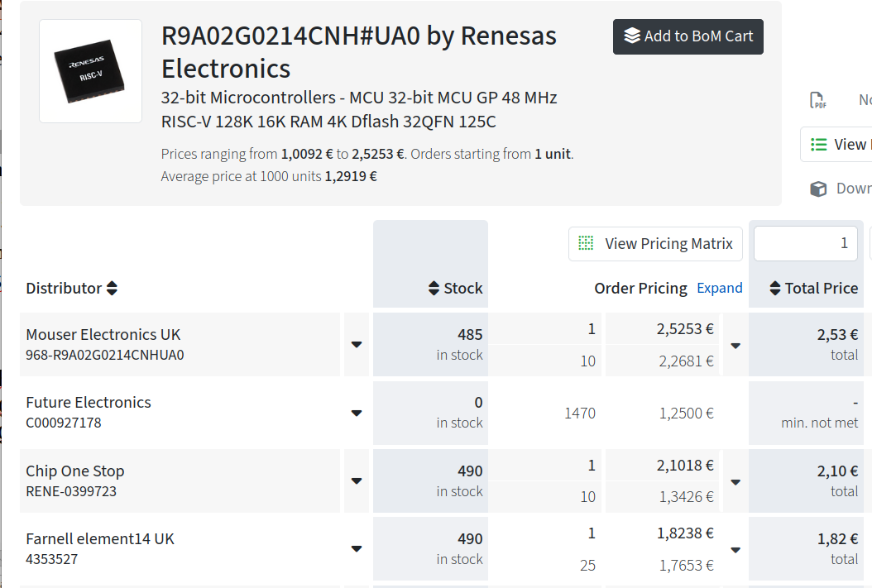This screenshot has width=872, height=588.
Task: Click the 0 in stock Future Electronics cell
Action: (x=430, y=413)
